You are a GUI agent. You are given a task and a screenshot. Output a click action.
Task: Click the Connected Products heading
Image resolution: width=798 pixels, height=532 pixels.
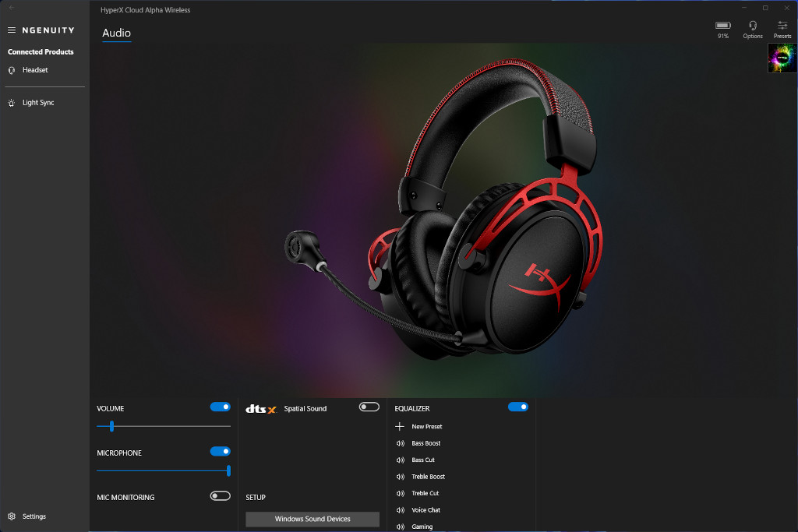tap(41, 52)
